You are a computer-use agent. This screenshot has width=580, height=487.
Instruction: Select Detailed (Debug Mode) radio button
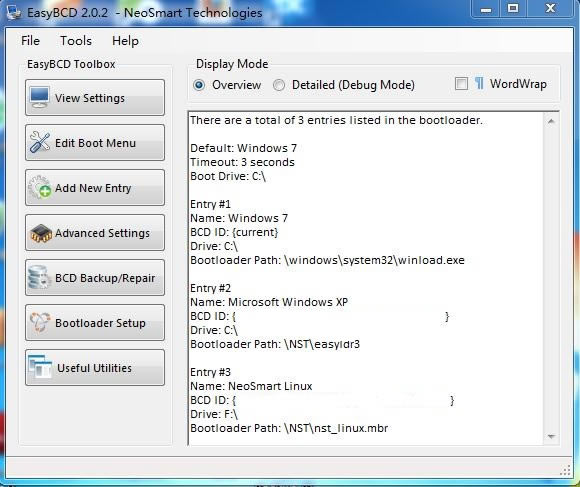pyautogui.click(x=279, y=85)
